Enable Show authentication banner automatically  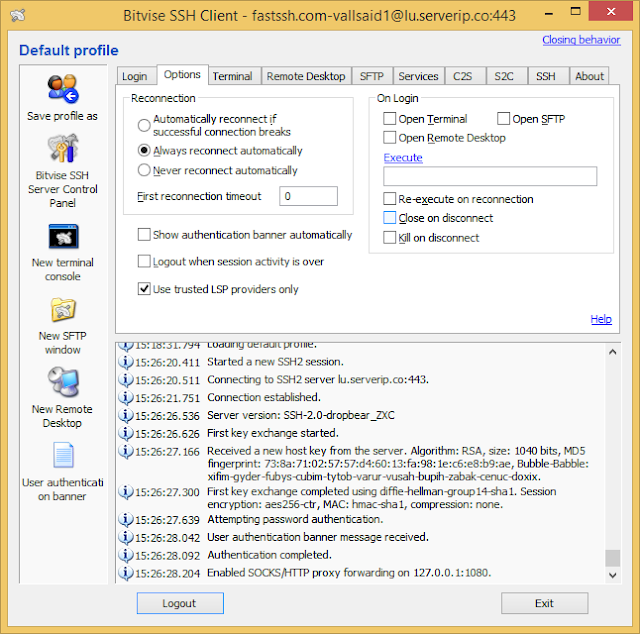point(144,235)
